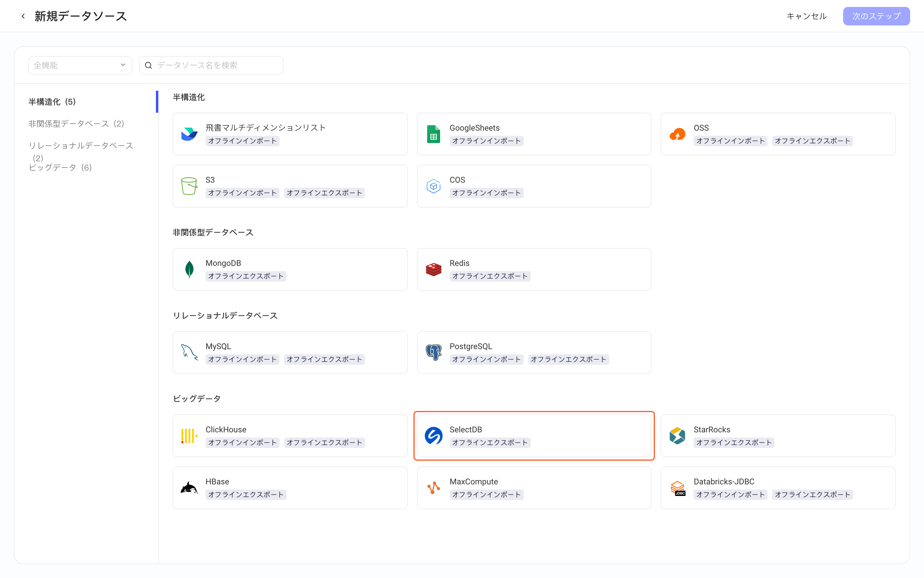Click the オフラインインポート tag under ClickHouse

click(243, 443)
